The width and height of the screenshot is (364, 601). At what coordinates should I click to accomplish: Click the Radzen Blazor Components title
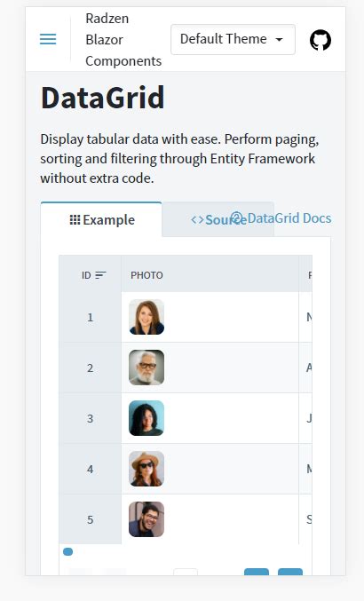(123, 39)
